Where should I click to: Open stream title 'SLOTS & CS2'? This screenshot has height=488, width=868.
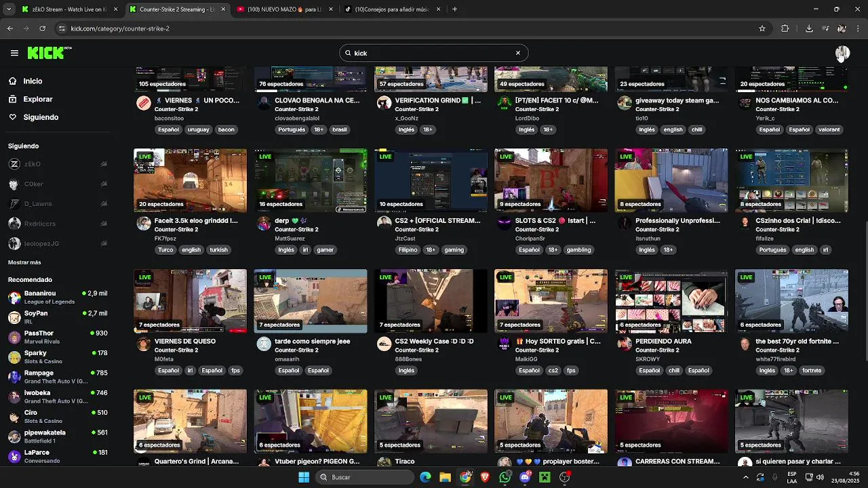555,221
